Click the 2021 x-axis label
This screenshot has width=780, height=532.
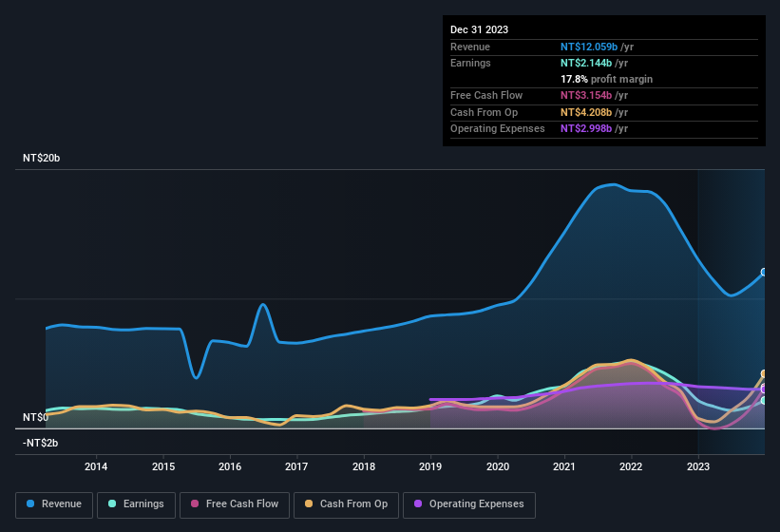(x=564, y=466)
